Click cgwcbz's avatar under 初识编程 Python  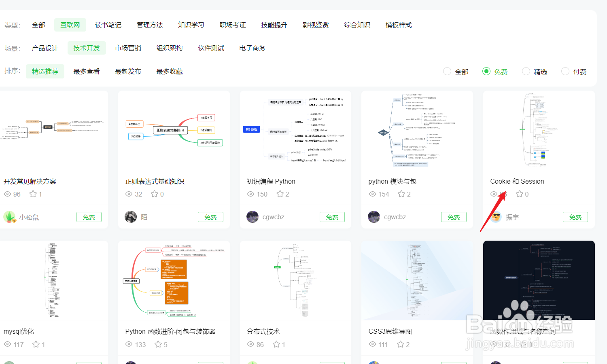click(x=253, y=217)
